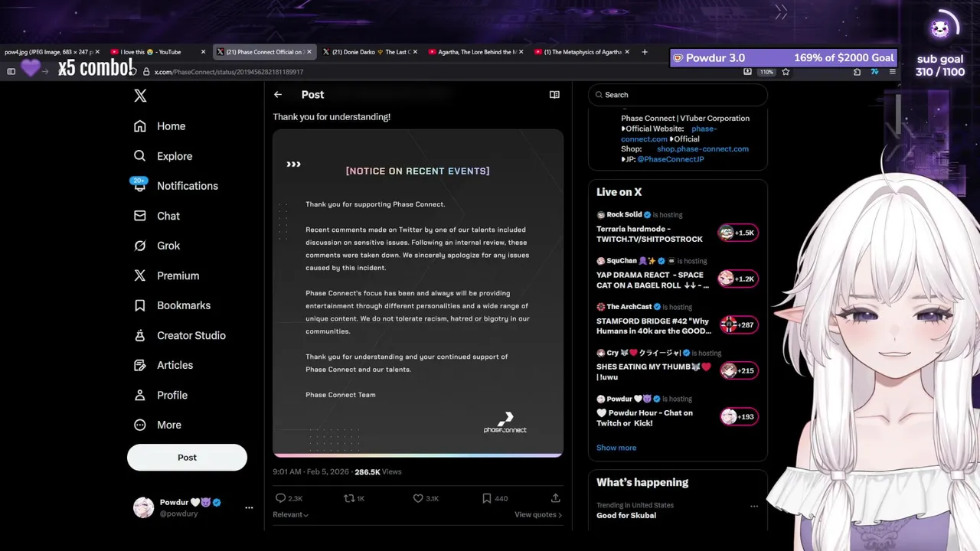Open Home from the sidebar
Image resolution: width=980 pixels, height=551 pixels.
coord(160,126)
